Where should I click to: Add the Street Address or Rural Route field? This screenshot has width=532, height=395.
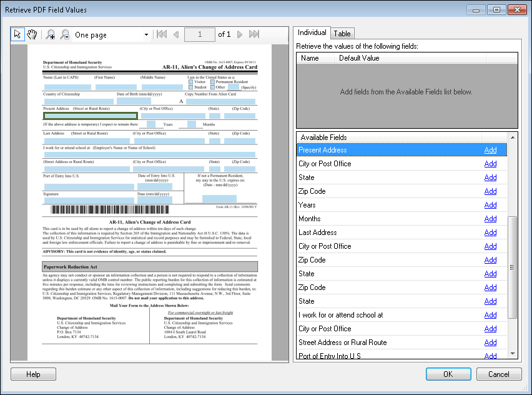(x=490, y=342)
